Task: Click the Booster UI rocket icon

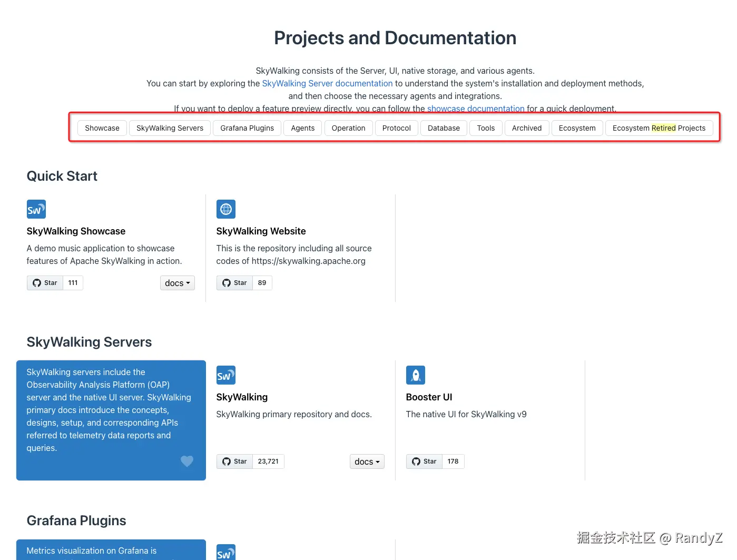Action: tap(416, 375)
